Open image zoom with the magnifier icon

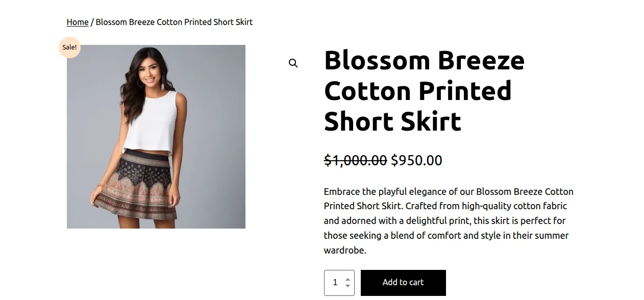(x=293, y=63)
